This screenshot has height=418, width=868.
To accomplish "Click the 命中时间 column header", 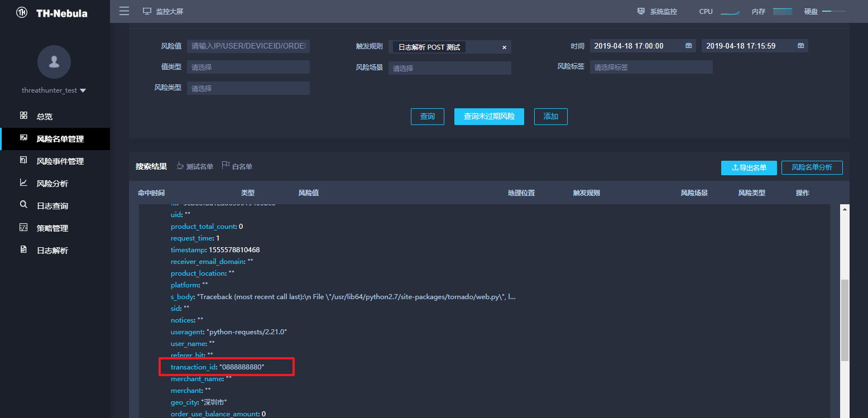I will 151,193.
